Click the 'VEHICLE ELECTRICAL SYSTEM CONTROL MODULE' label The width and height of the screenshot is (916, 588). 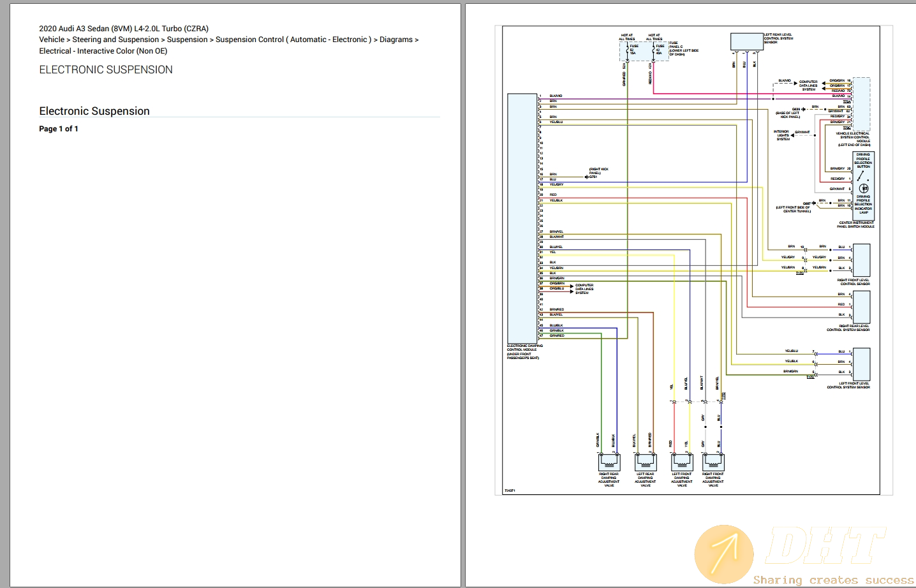pos(853,139)
